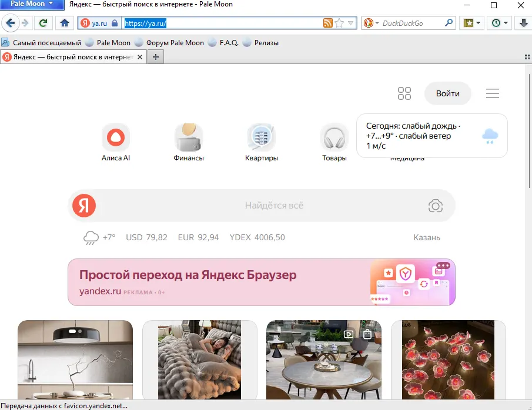Open the Товары service icon
This screenshot has height=410, width=532.
(334, 136)
